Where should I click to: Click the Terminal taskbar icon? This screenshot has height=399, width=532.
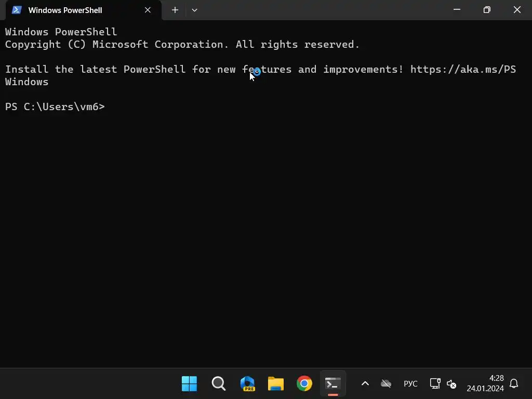(333, 384)
